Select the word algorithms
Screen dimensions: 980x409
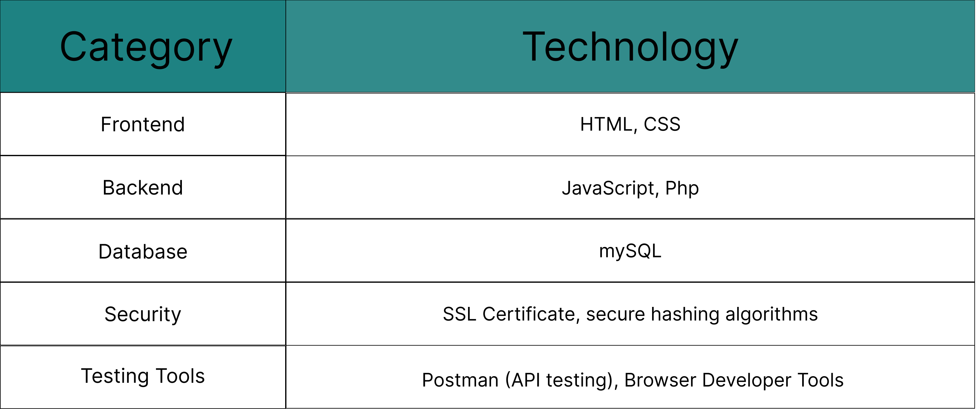[x=772, y=315]
